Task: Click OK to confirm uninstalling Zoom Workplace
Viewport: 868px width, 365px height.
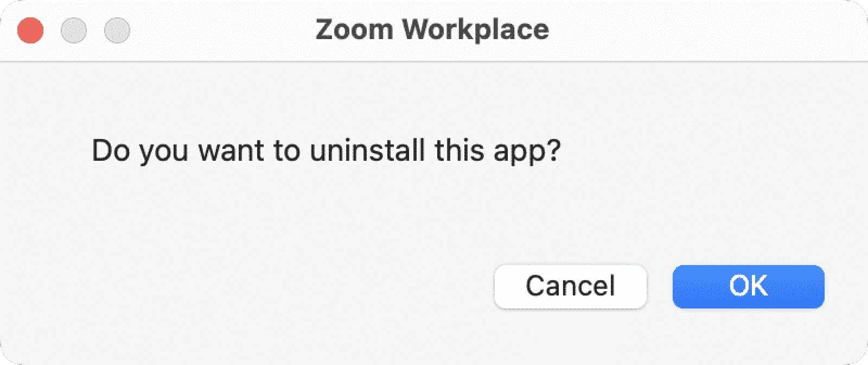Action: point(748,286)
